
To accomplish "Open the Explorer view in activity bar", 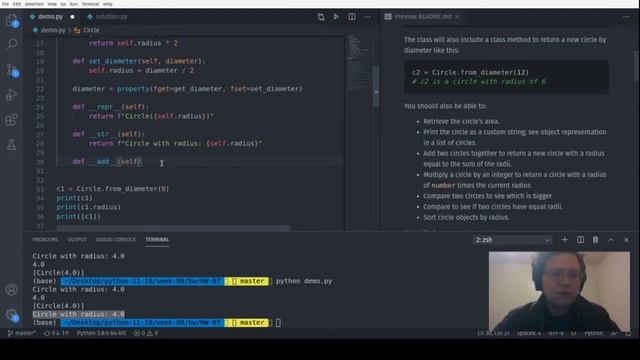I will 11,20.
